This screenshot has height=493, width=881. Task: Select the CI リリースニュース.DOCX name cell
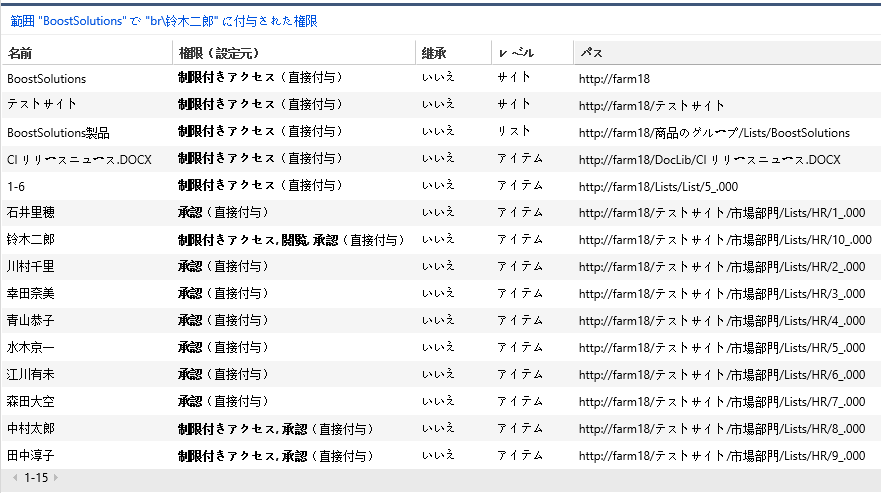(79, 160)
